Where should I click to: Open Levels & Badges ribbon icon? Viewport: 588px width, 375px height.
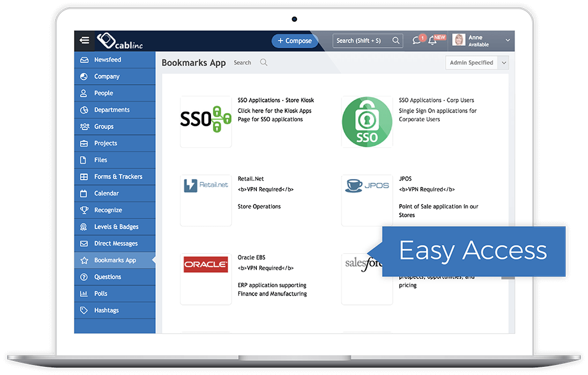(x=83, y=227)
